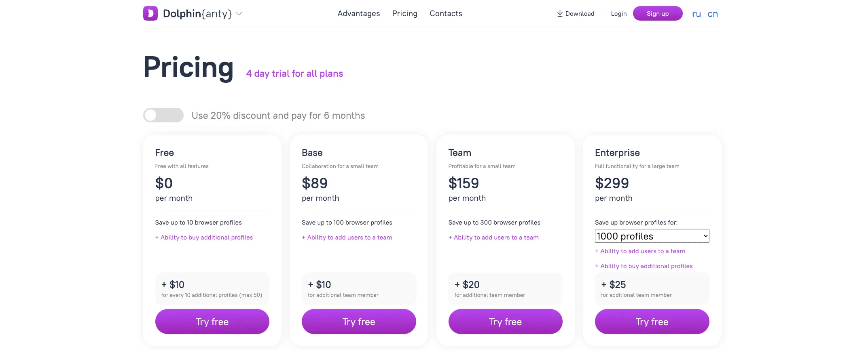Open the 1000 profiles dropdown
The width and height of the screenshot is (868, 351).
click(x=652, y=236)
